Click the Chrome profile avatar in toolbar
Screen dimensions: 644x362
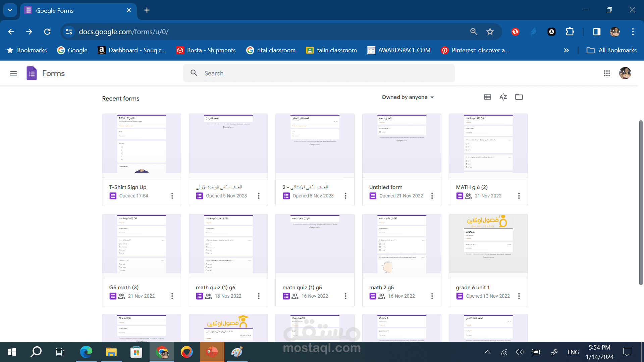pyautogui.click(x=615, y=32)
